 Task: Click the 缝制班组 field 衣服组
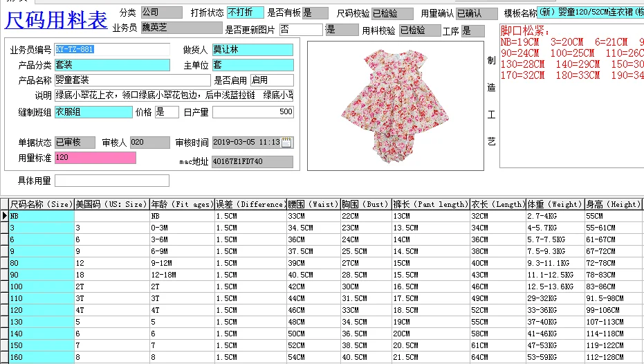click(93, 112)
